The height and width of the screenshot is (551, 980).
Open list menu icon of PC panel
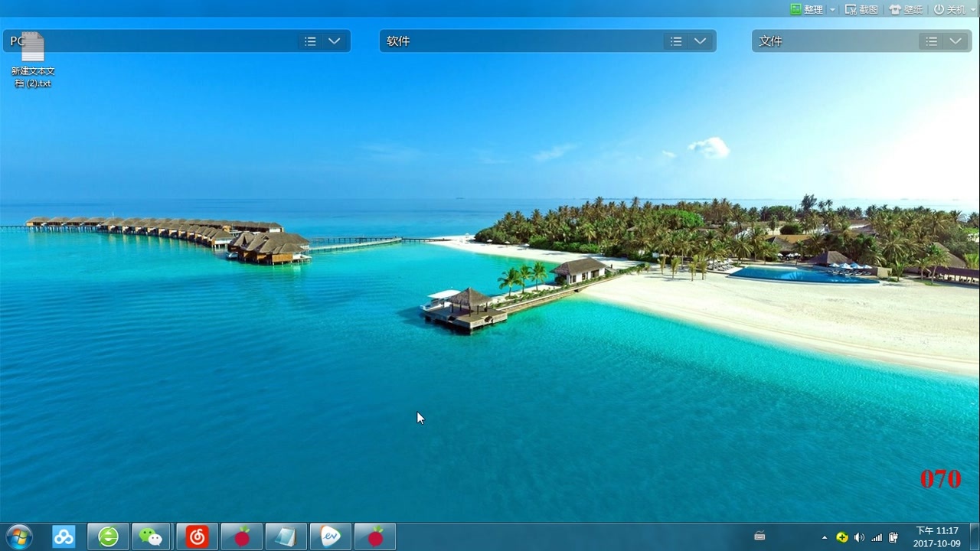click(x=310, y=41)
